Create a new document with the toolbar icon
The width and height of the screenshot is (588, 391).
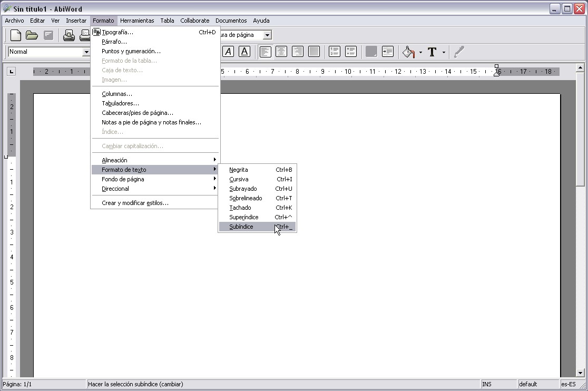click(x=16, y=35)
